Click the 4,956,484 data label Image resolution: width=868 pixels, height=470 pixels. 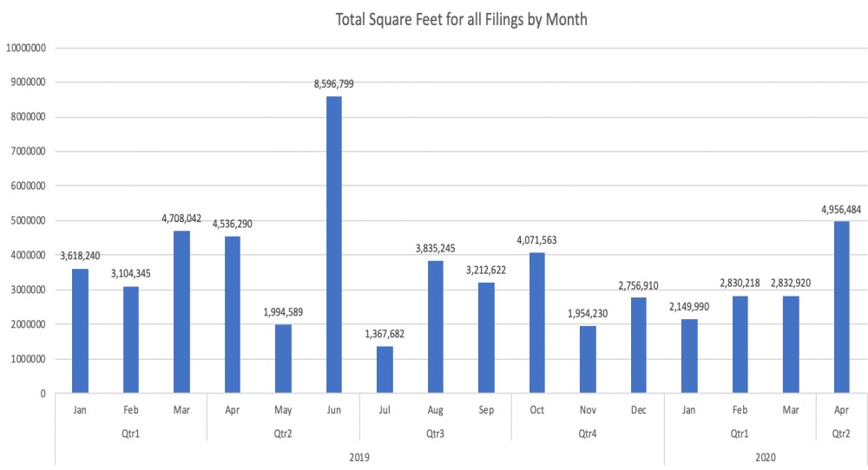841,209
